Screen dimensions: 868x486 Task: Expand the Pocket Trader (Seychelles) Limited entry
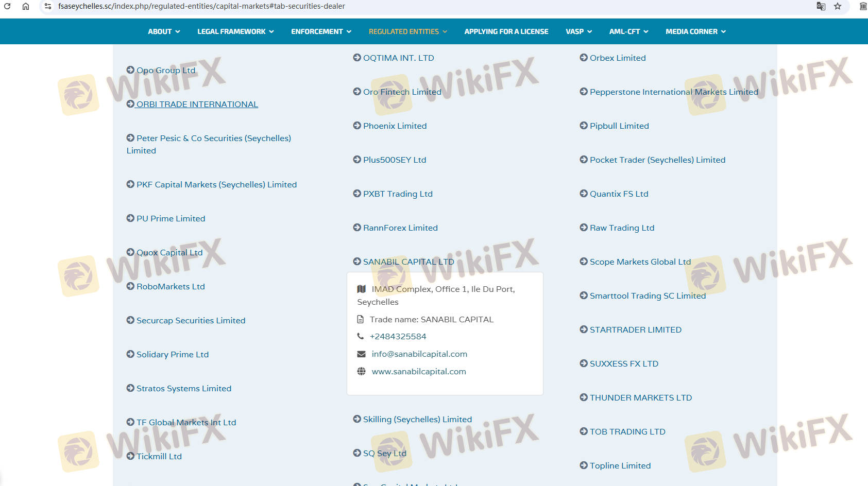(x=653, y=160)
